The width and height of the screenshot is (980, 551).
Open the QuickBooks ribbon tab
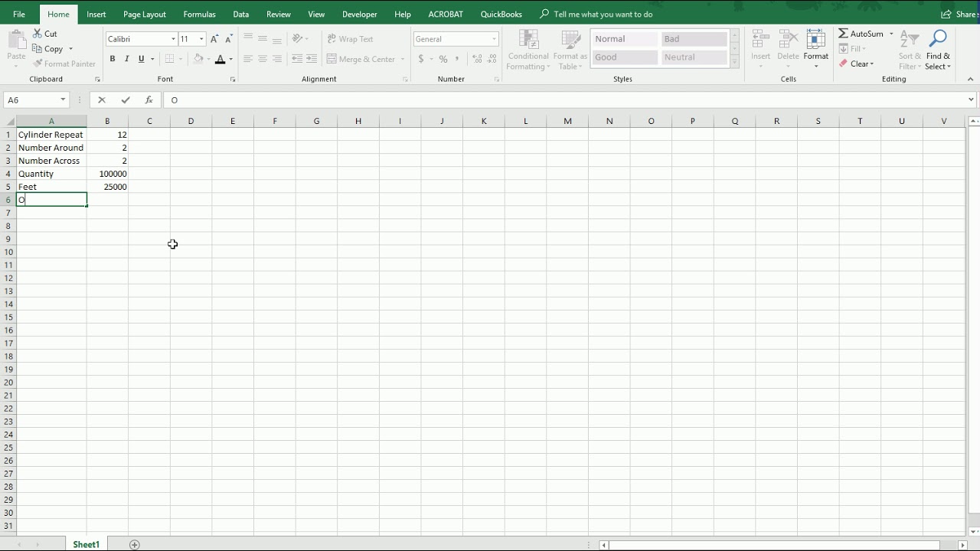click(x=501, y=15)
